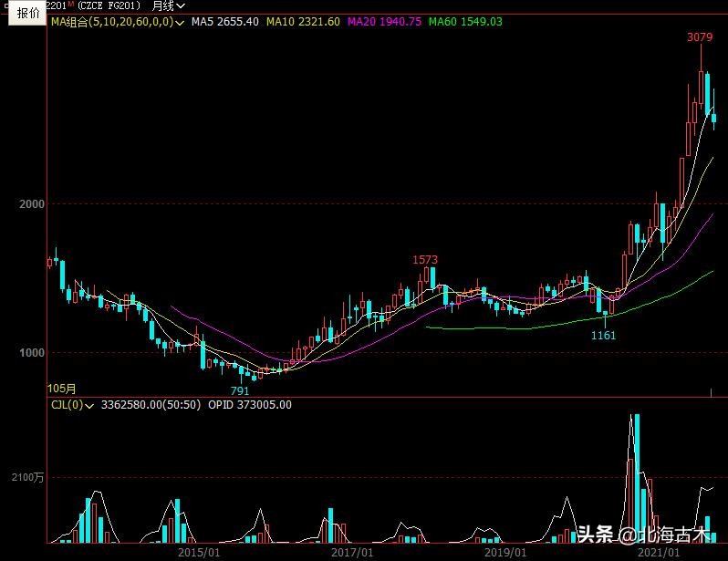This screenshot has height=561, width=728.
Task: Click the 2100万 volume axis label
Action: (x=28, y=477)
